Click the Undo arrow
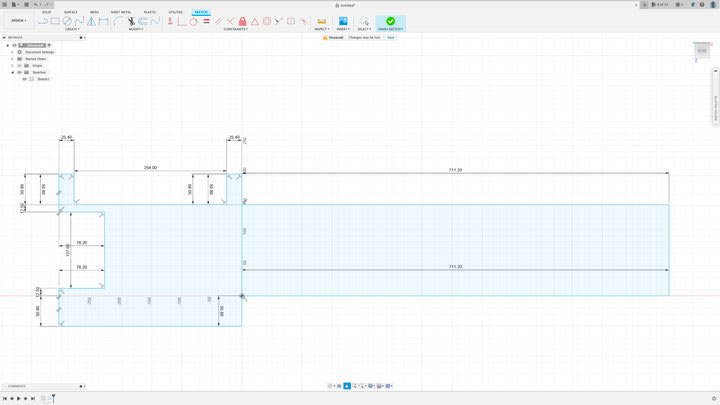Viewport: 720px width, 405px height. [x=36, y=5]
